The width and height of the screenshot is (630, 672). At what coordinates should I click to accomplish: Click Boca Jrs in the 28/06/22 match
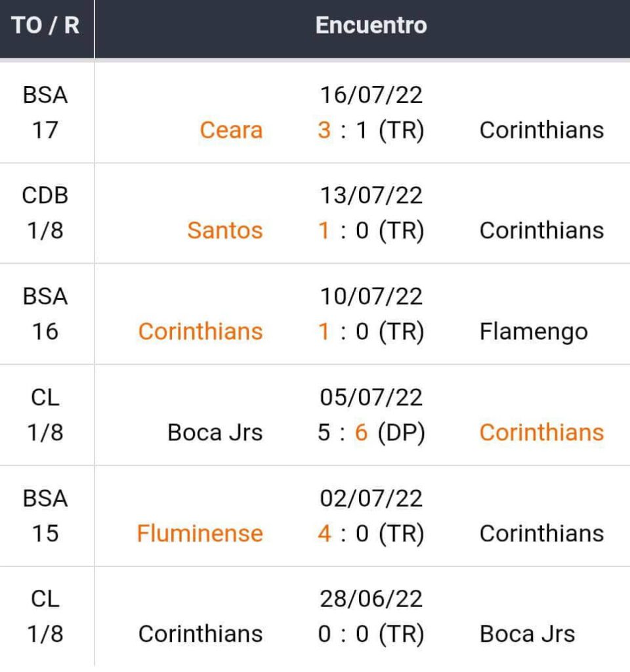(x=527, y=634)
